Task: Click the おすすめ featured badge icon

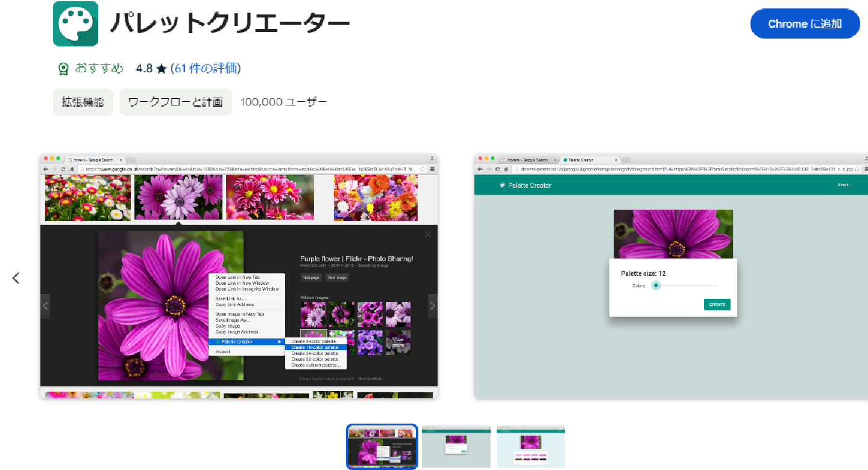Action: point(63,69)
